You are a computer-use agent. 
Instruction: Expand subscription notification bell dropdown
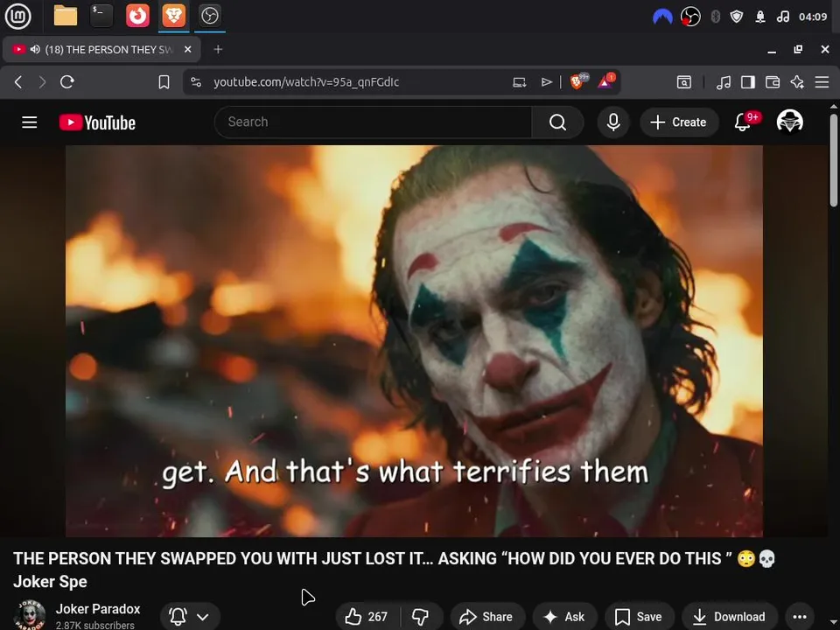[190, 617]
